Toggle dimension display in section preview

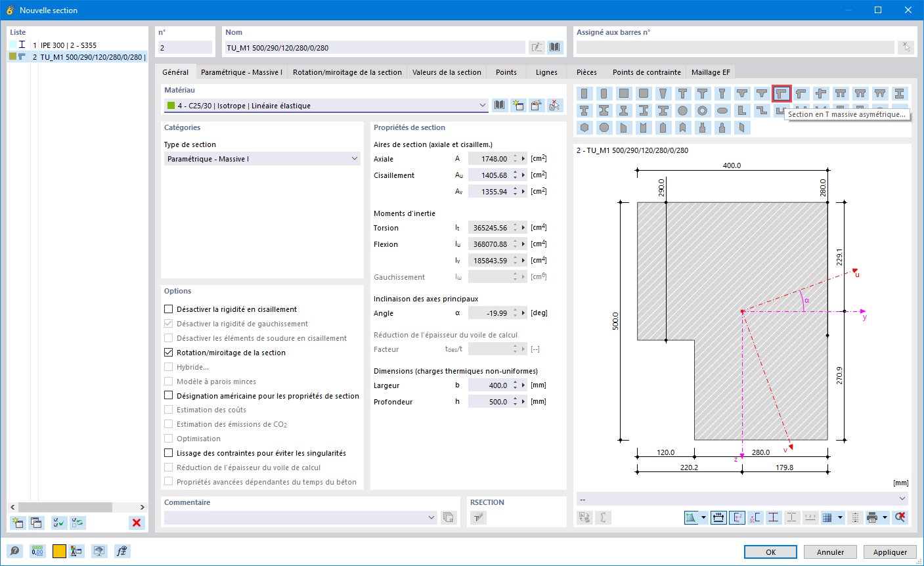point(718,517)
